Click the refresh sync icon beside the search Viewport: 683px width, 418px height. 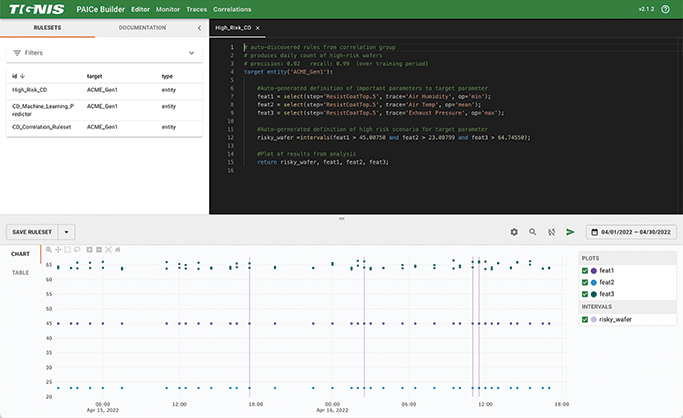pos(551,231)
